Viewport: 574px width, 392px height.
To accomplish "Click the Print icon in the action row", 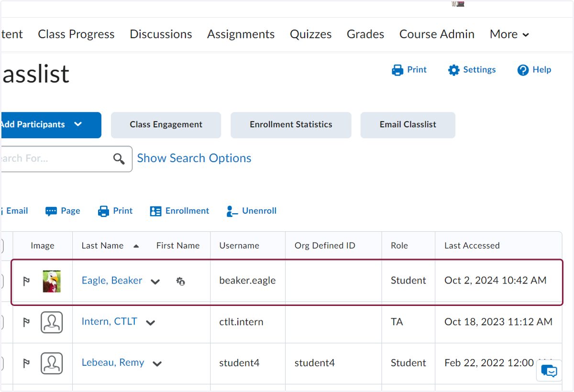I will 103,211.
